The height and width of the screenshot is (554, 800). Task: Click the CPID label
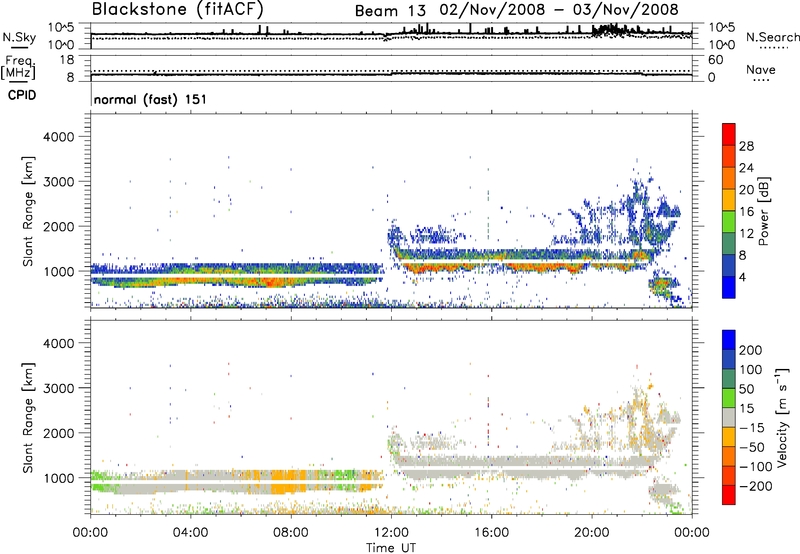22,95
